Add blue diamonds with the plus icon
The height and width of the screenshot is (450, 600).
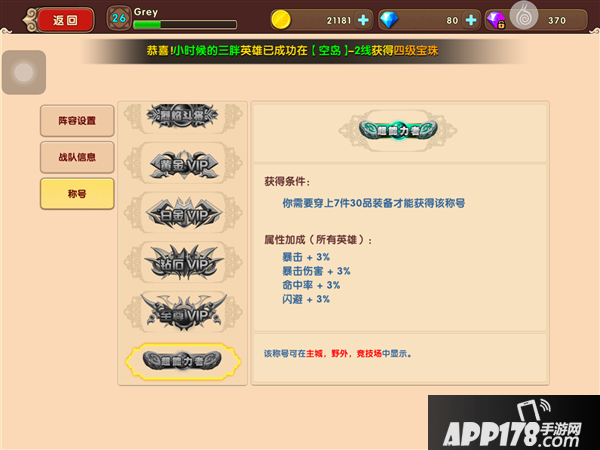pos(471,20)
